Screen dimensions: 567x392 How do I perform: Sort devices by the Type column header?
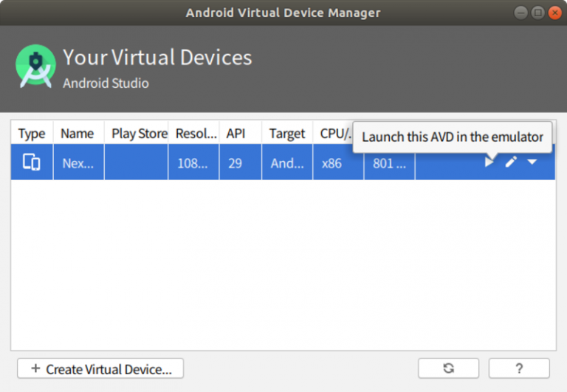click(x=32, y=134)
